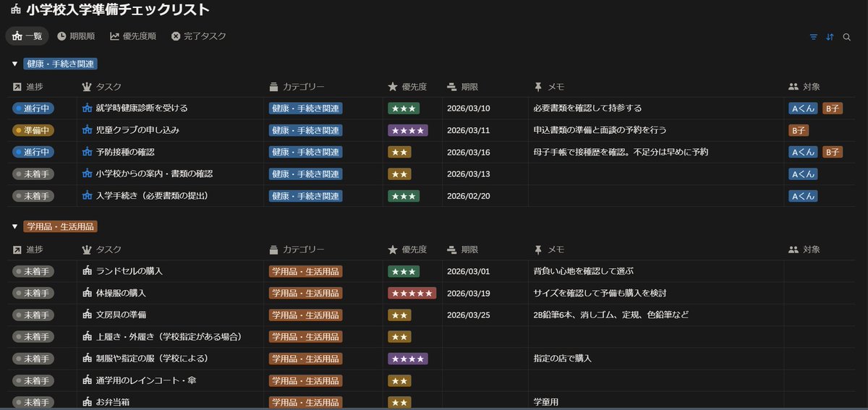Click date 2026/03/13
This screenshot has width=868, height=410.
pyautogui.click(x=469, y=174)
